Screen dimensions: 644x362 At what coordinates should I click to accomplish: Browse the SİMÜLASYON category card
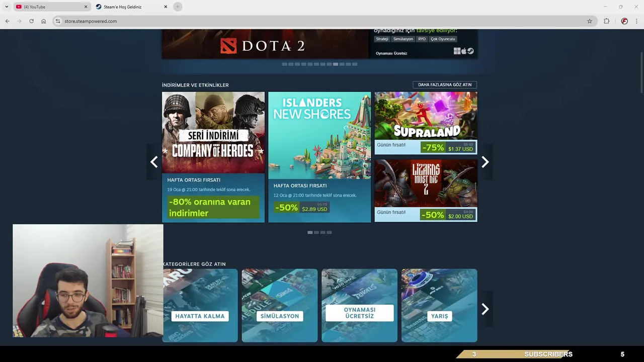pyautogui.click(x=280, y=306)
